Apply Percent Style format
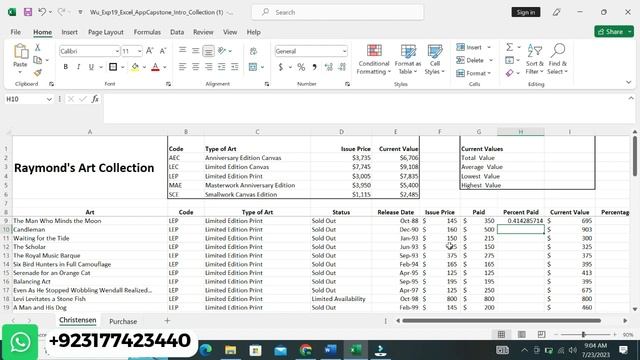640x360 pixels. (x=301, y=67)
